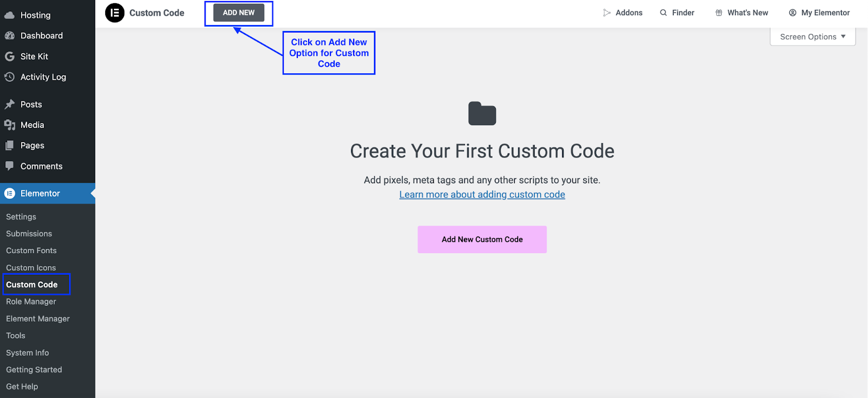Open Elementor Settings submenu item
This screenshot has width=868, height=398.
coord(21,217)
